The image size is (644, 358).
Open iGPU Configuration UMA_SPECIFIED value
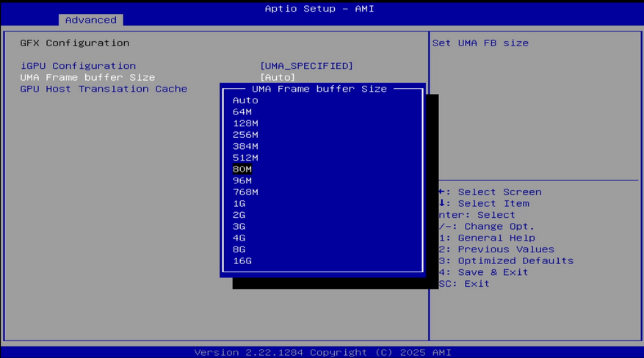306,66
